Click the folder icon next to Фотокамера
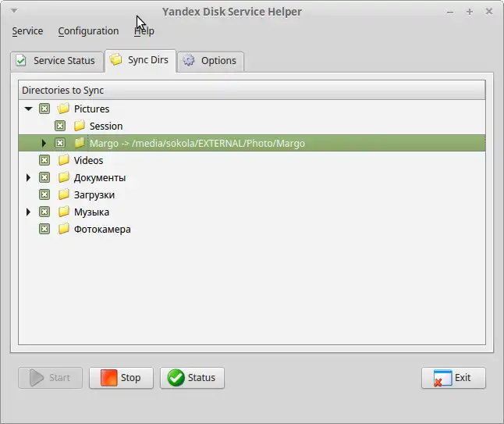This screenshot has height=424, width=504. pos(63,229)
